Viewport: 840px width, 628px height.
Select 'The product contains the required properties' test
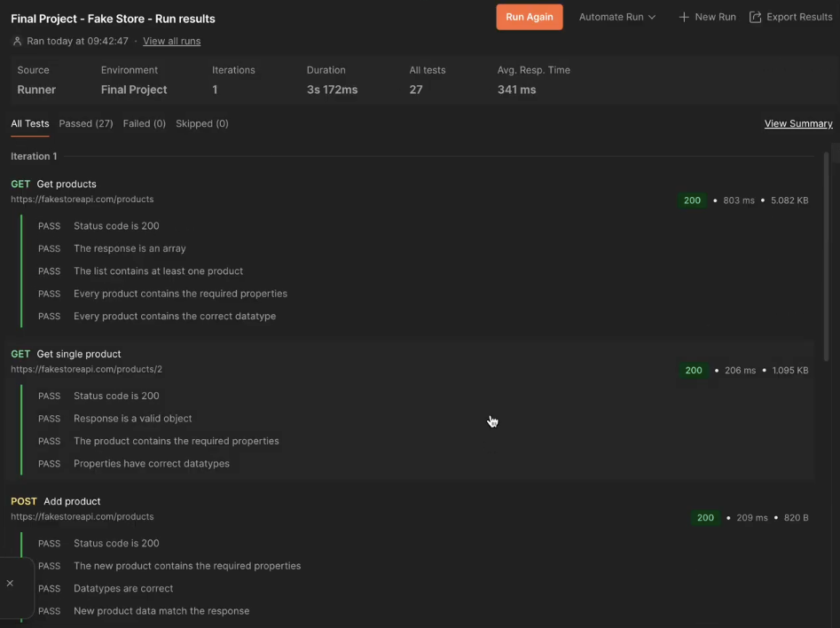177,441
